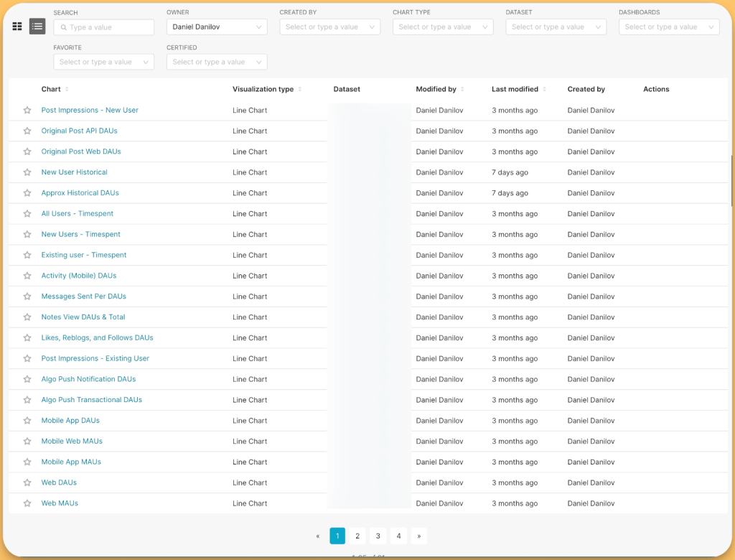Open the New User Historical chart
Screen dimensions: 735x560
pyautogui.click(x=74, y=172)
